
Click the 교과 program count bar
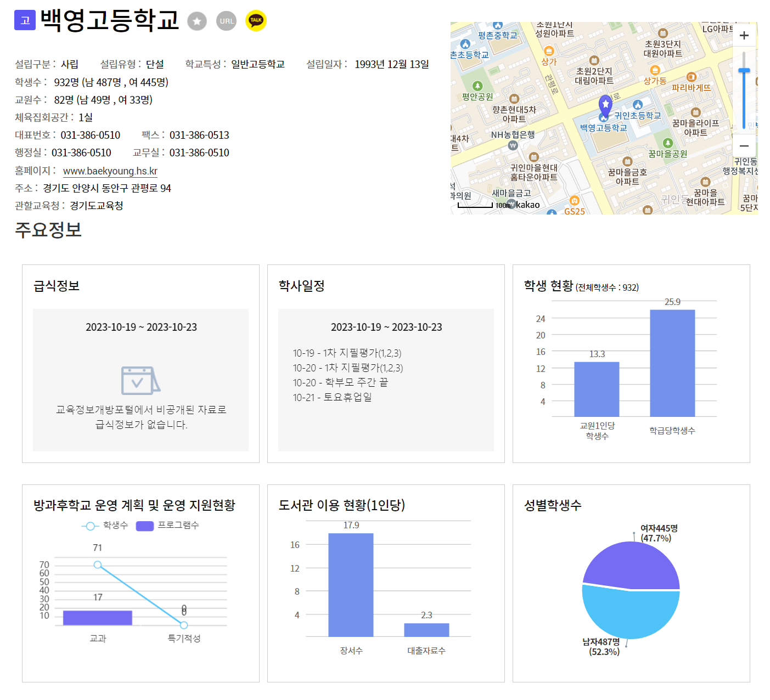pos(98,618)
